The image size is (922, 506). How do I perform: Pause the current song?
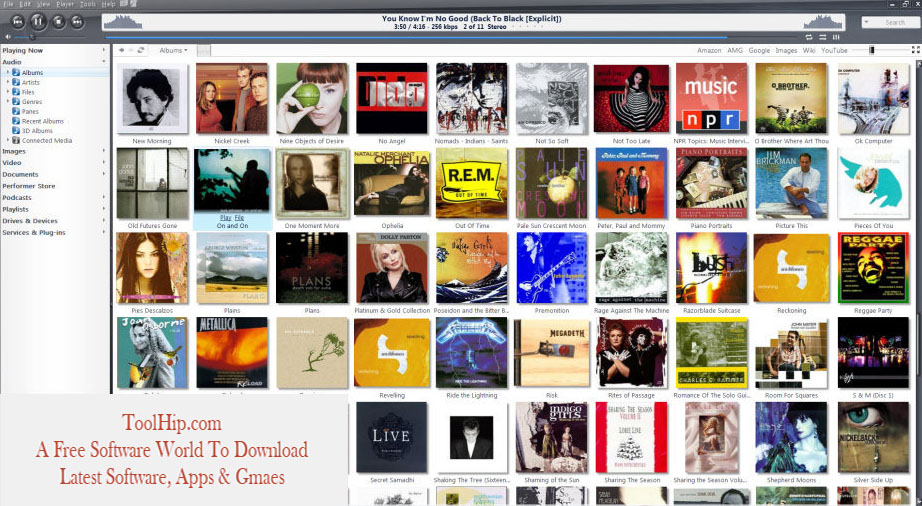point(38,22)
